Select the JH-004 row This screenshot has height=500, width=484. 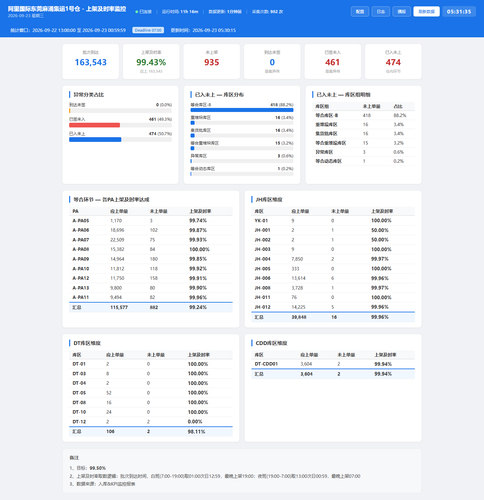pos(333,259)
